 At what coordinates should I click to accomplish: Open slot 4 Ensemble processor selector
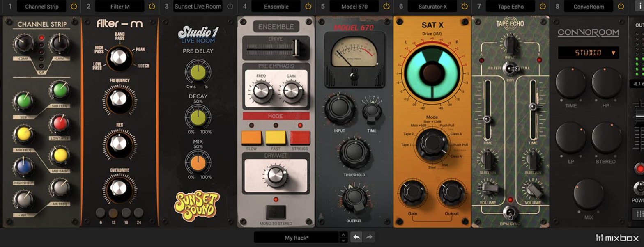[x=276, y=7]
